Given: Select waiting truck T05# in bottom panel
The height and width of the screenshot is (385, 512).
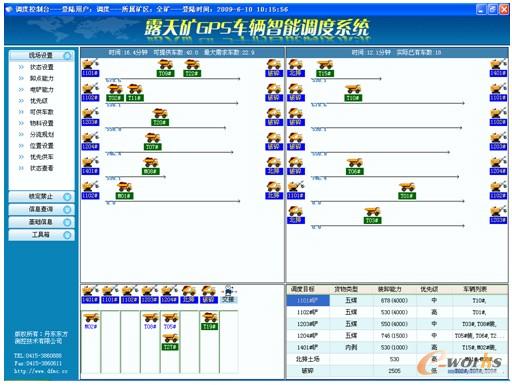Looking at the screenshot, I should click(x=170, y=321).
